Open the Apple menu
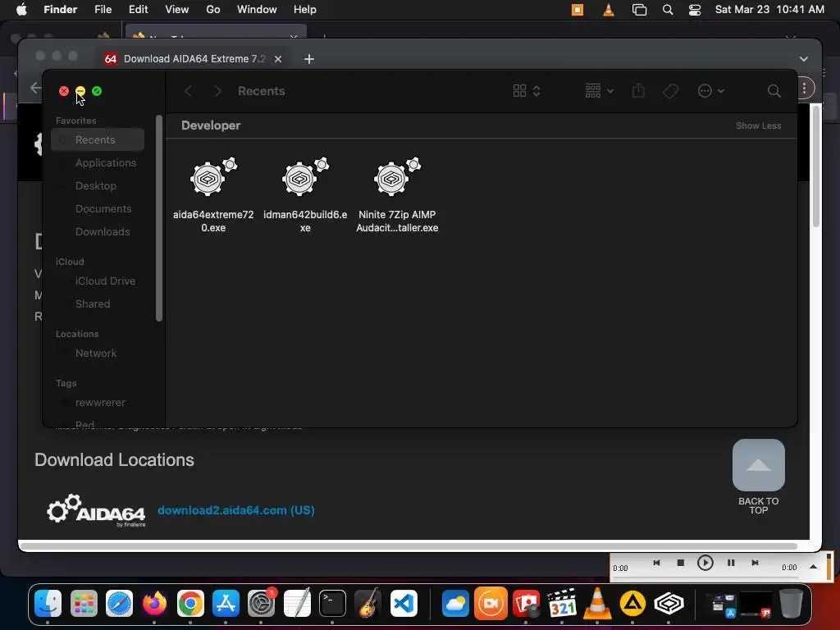840x630 pixels. (21, 10)
